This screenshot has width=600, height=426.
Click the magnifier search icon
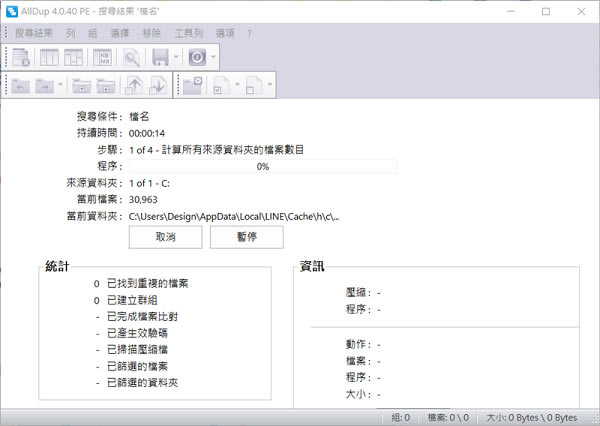pyautogui.click(x=132, y=58)
